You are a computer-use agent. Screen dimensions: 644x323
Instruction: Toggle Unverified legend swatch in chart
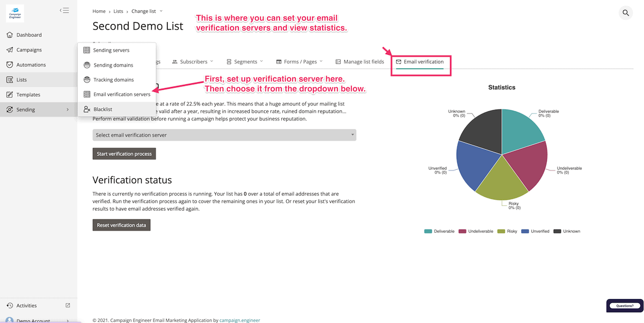coord(525,231)
